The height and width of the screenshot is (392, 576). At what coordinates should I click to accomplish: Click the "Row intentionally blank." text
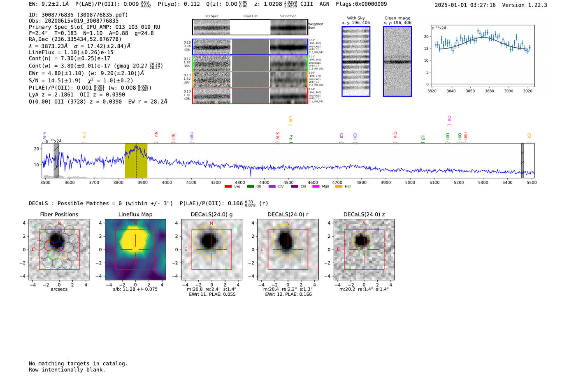click(67, 370)
